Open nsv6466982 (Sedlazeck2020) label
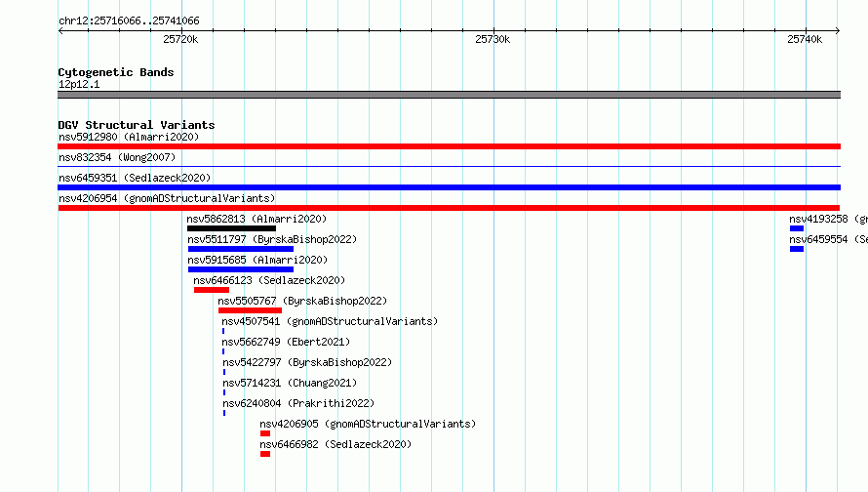The height and width of the screenshot is (492, 868). tap(335, 444)
